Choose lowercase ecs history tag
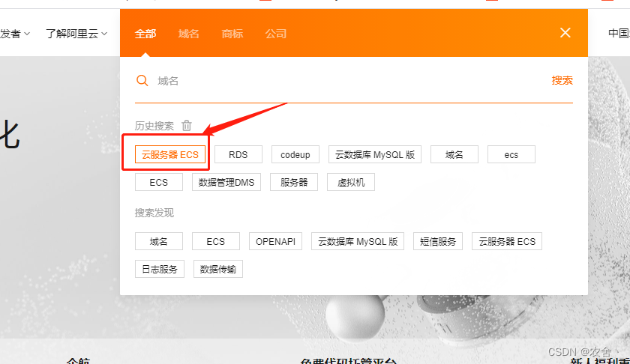The height and width of the screenshot is (364, 630). [x=511, y=154]
